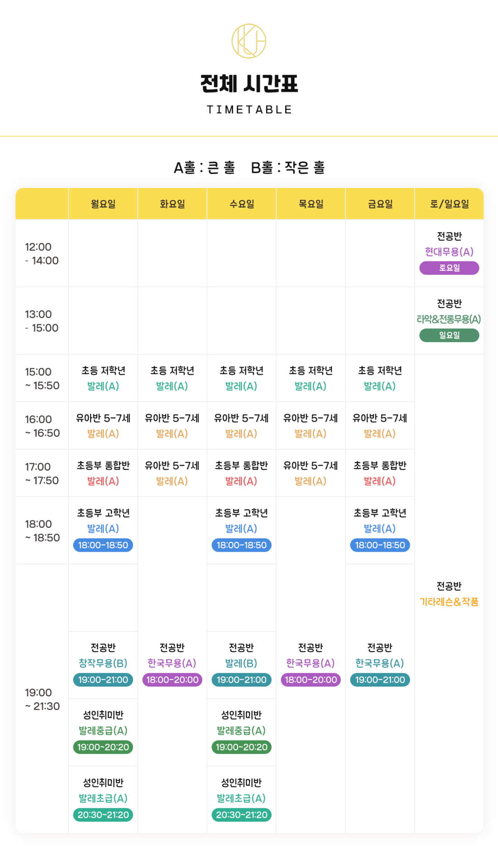Click Monday's blue 18:00-18:50 time badge
The height and width of the screenshot is (868, 498).
(103, 545)
